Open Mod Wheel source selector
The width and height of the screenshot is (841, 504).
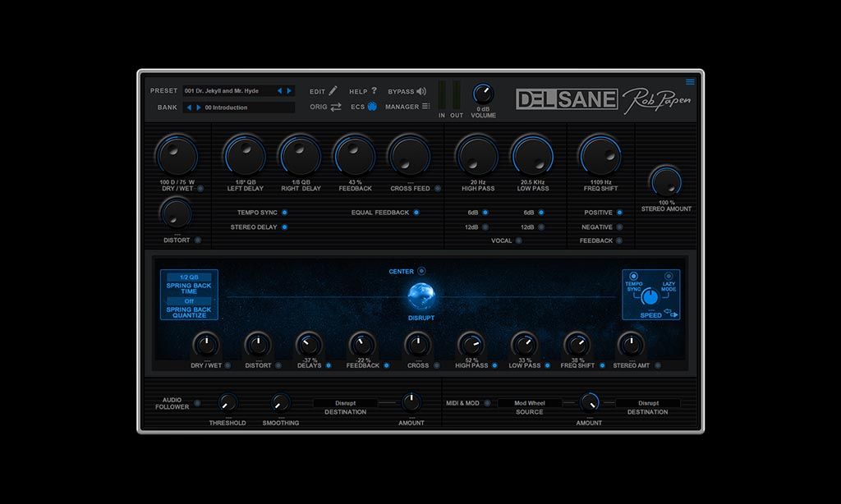tap(530, 403)
